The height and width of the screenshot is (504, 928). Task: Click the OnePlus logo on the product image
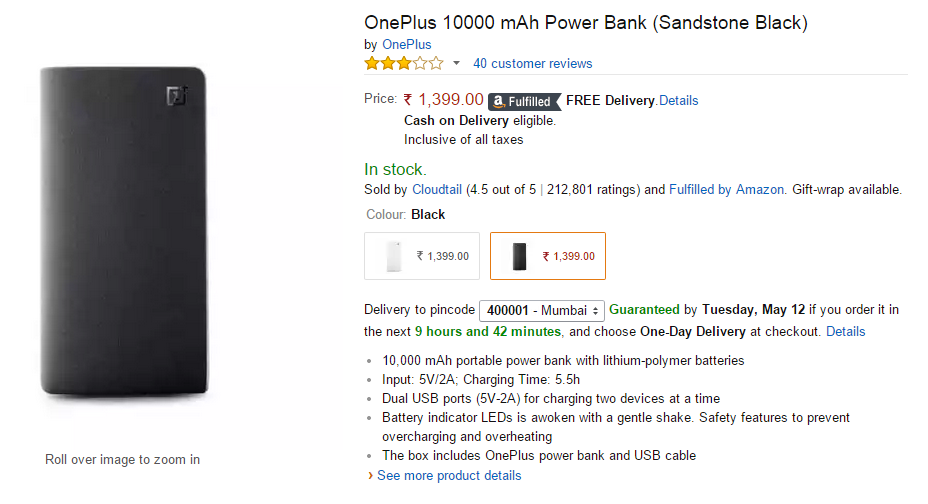point(177,97)
